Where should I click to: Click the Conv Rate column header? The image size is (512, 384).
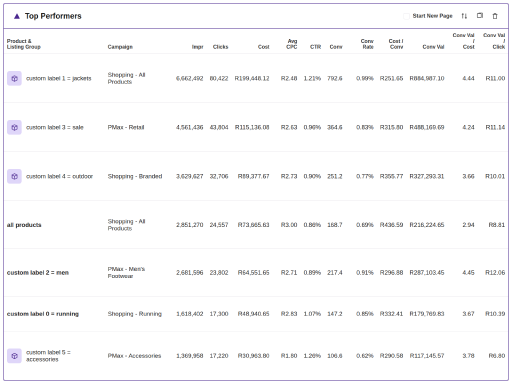pyautogui.click(x=367, y=44)
